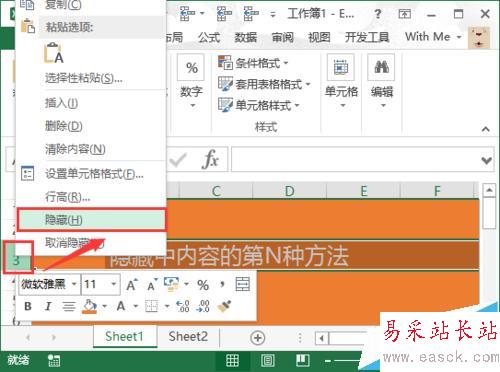Open the Formulas (公式) ribbon tab
500x372 pixels.
click(209, 37)
